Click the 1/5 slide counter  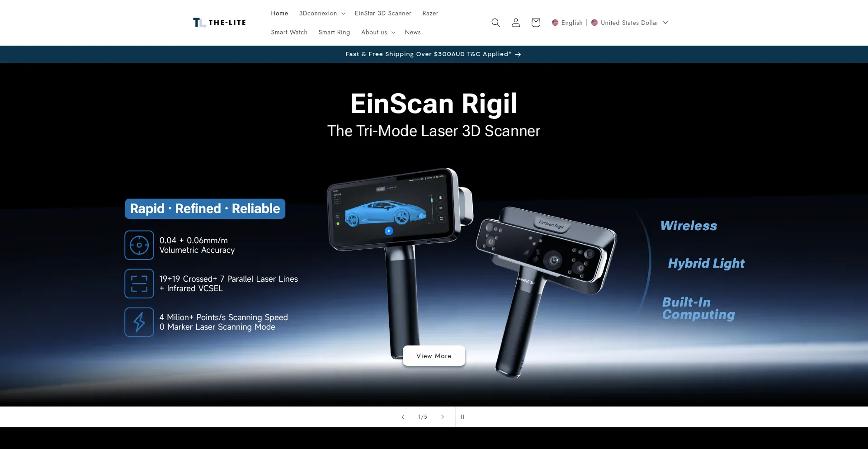point(423,417)
